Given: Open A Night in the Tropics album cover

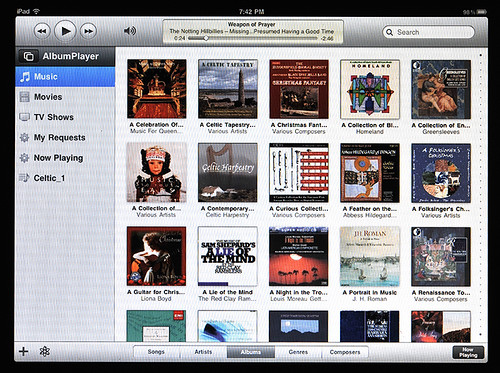Looking at the screenshot, I should pyautogui.click(x=299, y=257).
